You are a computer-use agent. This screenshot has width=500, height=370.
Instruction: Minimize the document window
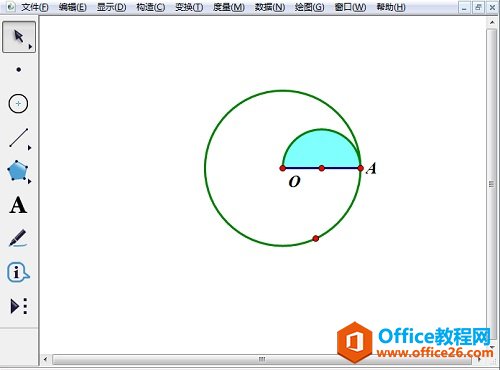(x=464, y=7)
